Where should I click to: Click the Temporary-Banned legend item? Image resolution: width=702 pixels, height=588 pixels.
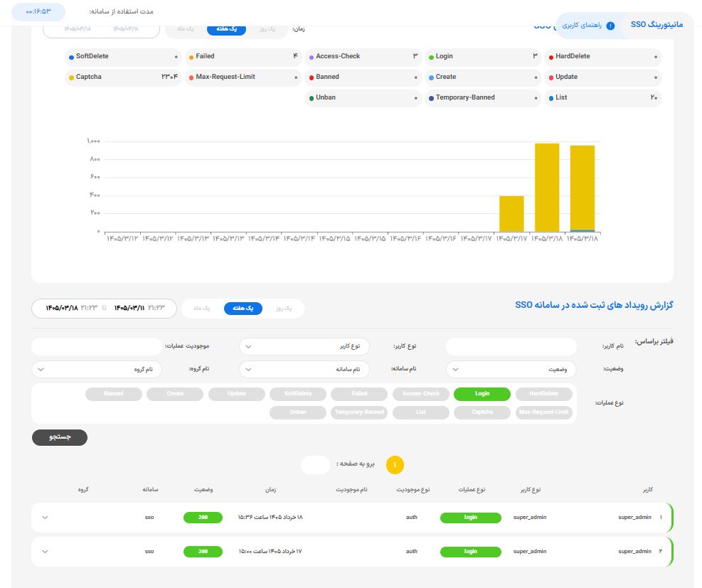pyautogui.click(x=484, y=97)
